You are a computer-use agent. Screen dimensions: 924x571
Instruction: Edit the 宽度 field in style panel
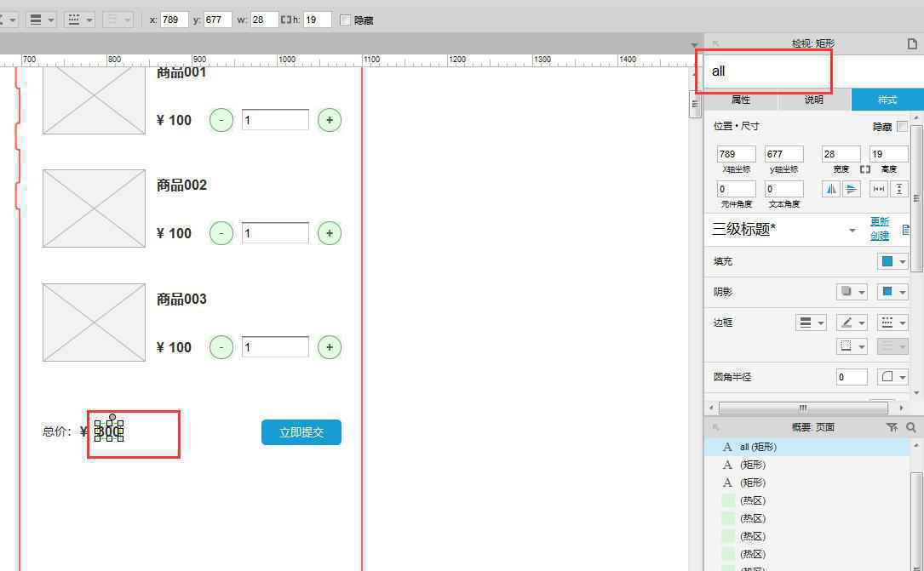(x=841, y=154)
